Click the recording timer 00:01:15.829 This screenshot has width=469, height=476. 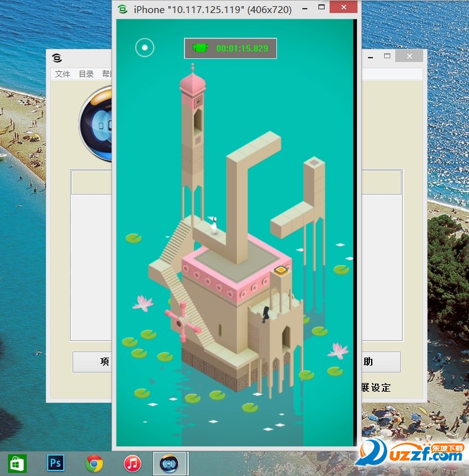click(x=242, y=48)
